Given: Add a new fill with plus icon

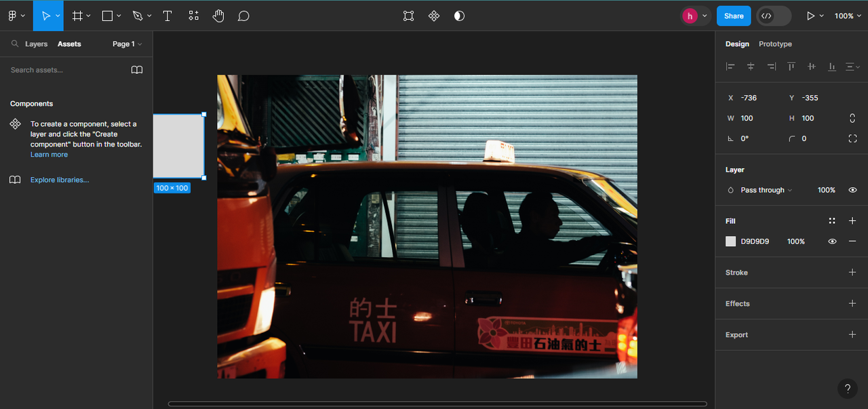Looking at the screenshot, I should click(x=852, y=221).
